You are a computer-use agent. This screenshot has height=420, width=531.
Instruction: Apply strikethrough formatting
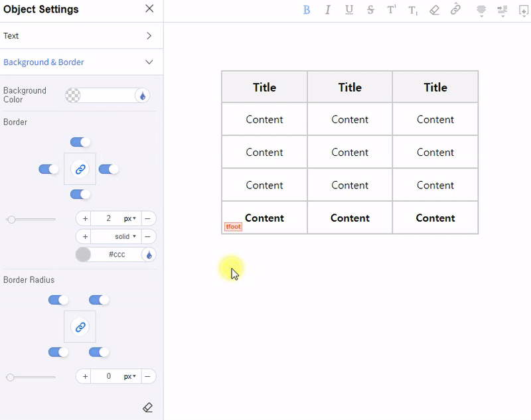pos(370,10)
